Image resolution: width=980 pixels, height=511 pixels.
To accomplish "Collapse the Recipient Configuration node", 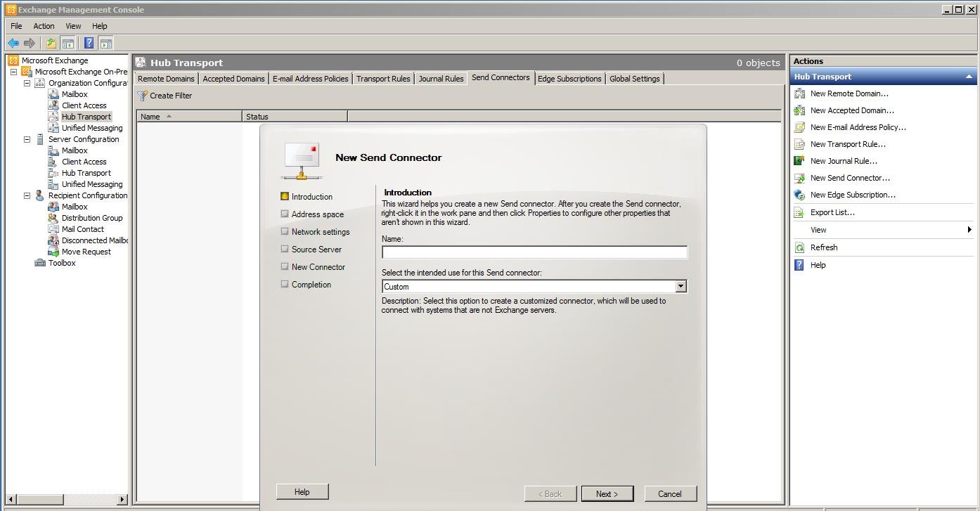I will (27, 195).
